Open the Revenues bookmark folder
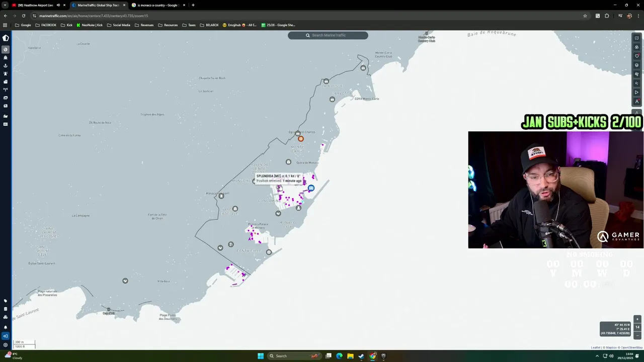644x362 pixels. (144, 25)
